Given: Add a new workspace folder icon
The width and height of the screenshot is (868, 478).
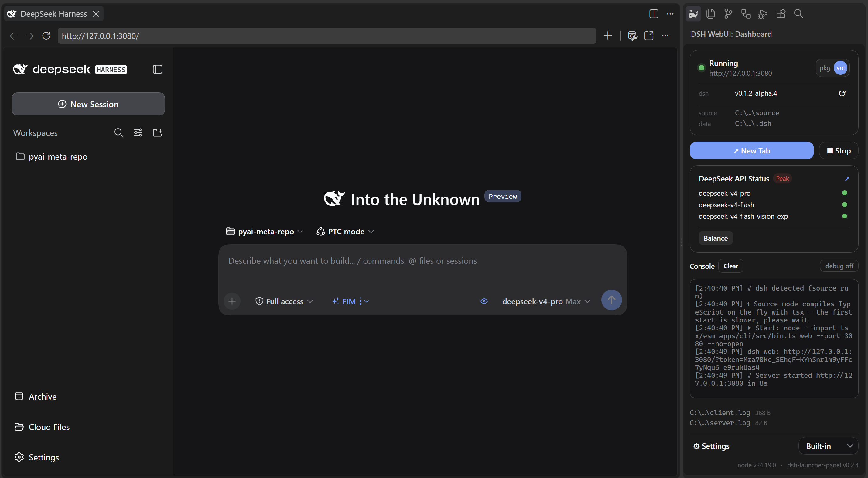Looking at the screenshot, I should (157, 133).
